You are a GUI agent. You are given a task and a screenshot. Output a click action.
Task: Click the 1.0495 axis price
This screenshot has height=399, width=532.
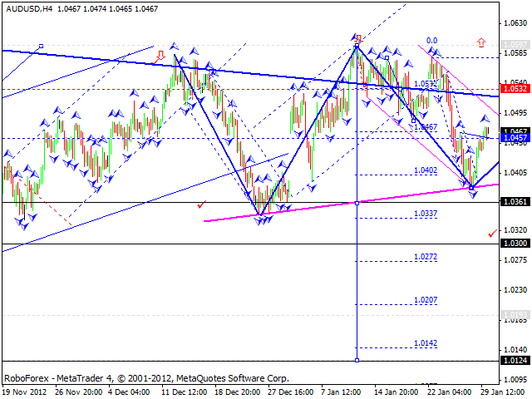[x=515, y=113]
